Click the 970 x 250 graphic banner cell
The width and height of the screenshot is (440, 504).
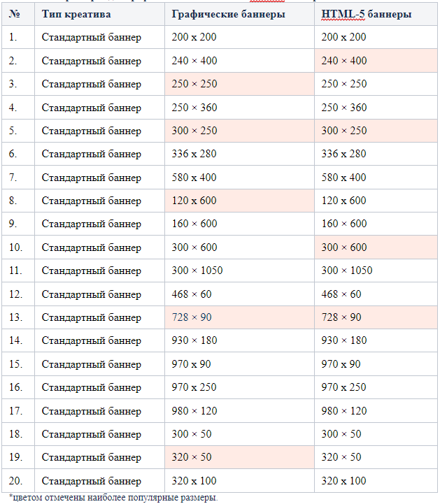[240, 387]
